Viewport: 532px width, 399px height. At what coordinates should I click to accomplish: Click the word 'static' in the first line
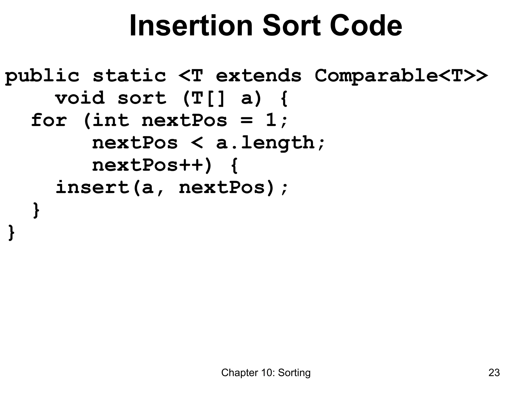(129, 76)
